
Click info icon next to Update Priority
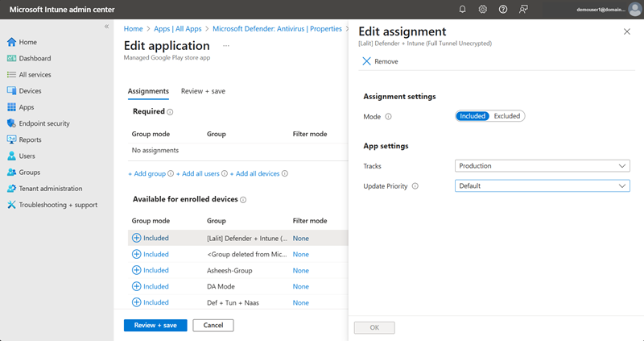point(415,186)
